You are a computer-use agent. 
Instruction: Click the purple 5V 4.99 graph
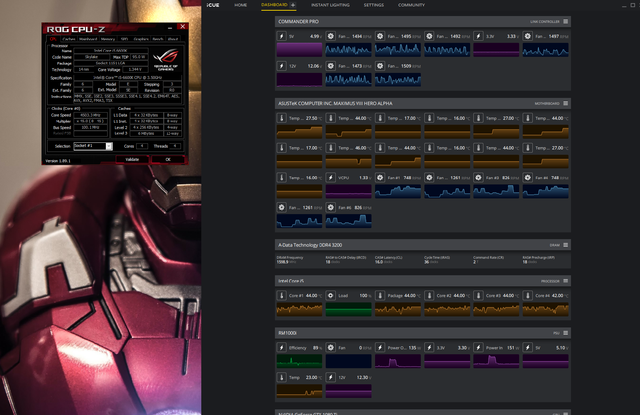click(x=299, y=50)
